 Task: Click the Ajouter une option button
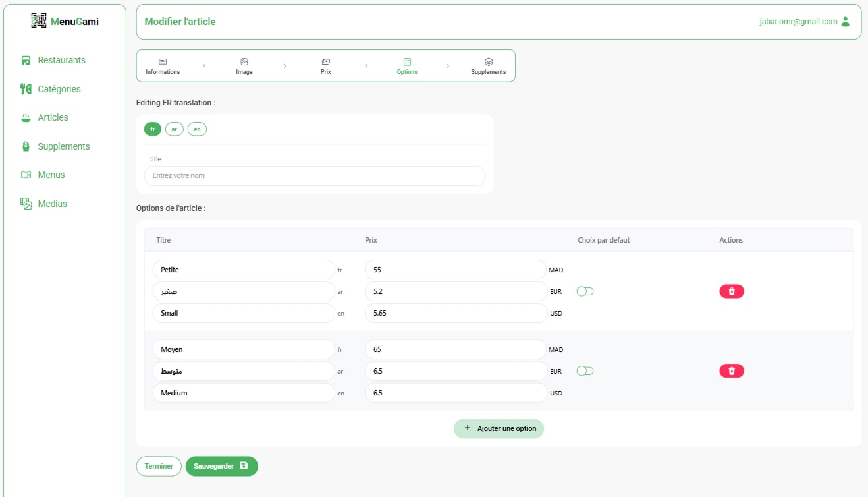[x=499, y=428]
